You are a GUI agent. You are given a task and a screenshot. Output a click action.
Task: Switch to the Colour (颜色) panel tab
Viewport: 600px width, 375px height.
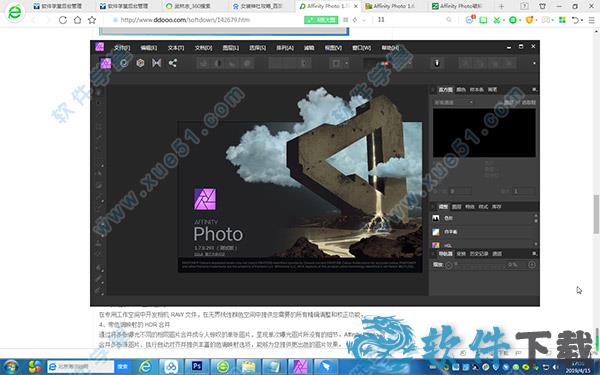(x=461, y=90)
